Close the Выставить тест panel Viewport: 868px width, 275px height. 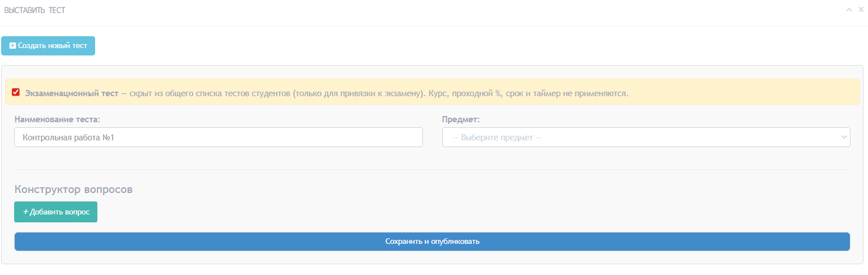coord(861,10)
